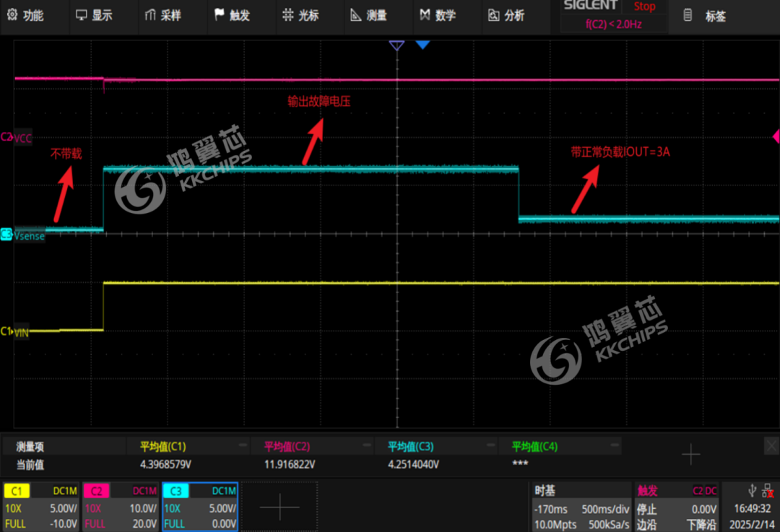Toggle channel C1 settings box
Screen dimensions: 780x532
tap(41, 507)
